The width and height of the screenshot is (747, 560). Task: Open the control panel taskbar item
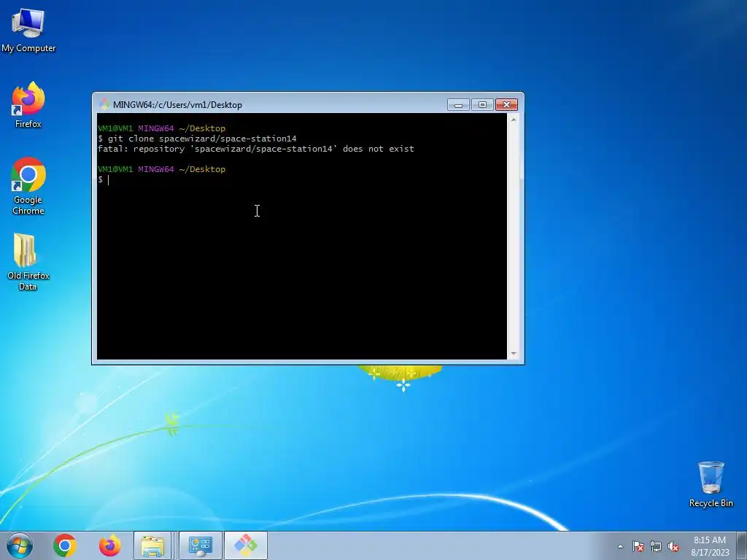pos(200,545)
